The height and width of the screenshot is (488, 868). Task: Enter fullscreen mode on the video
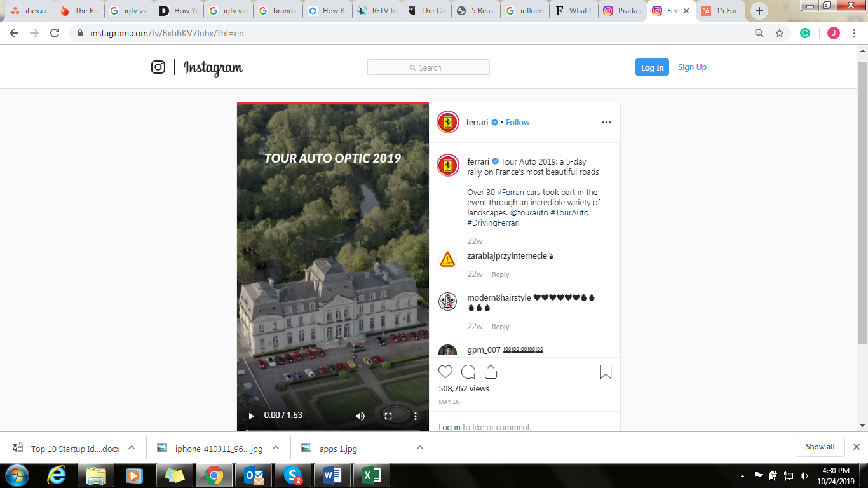(388, 416)
